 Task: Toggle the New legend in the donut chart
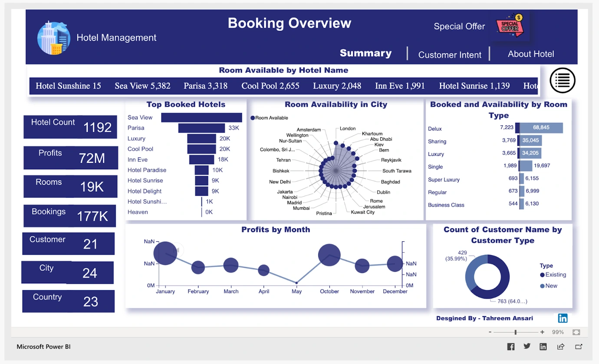click(x=550, y=285)
